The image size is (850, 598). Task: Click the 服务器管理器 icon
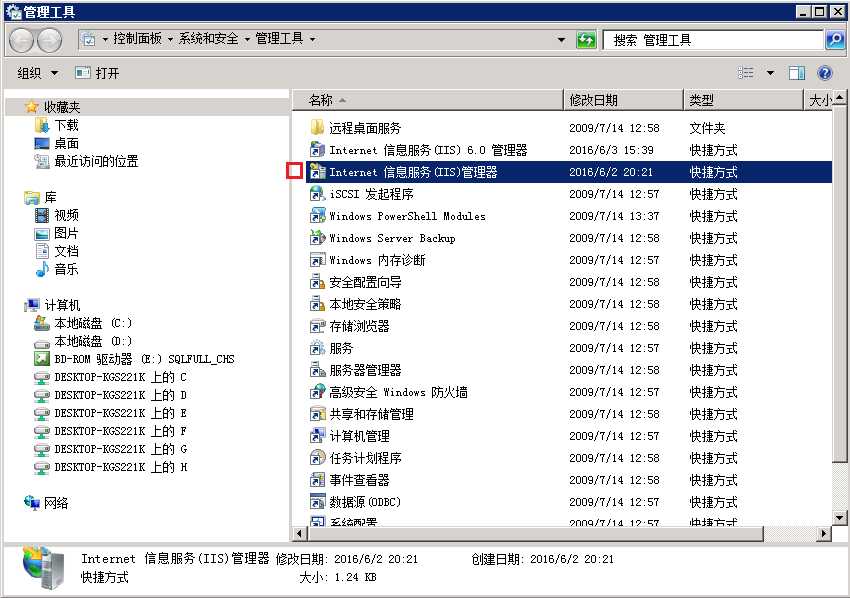tap(317, 370)
